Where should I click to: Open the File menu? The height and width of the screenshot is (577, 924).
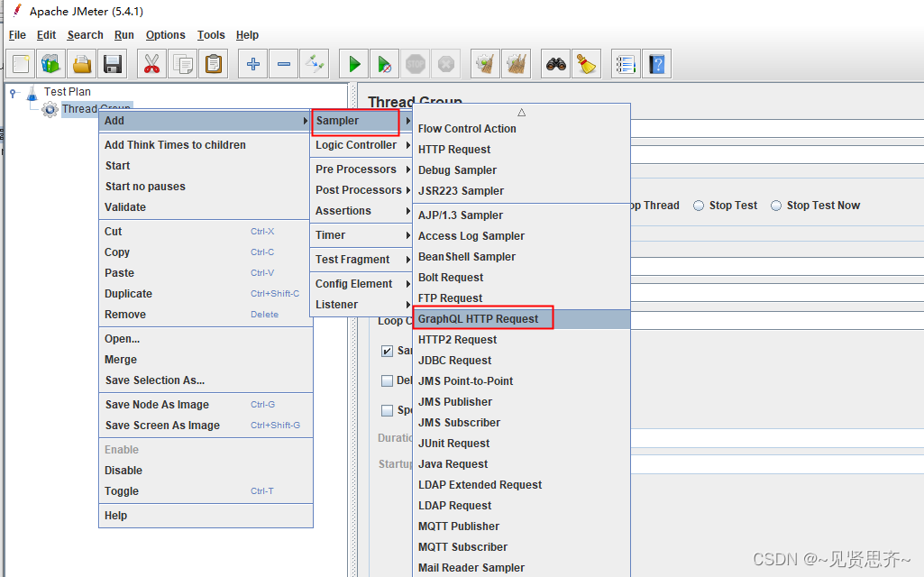(x=17, y=35)
